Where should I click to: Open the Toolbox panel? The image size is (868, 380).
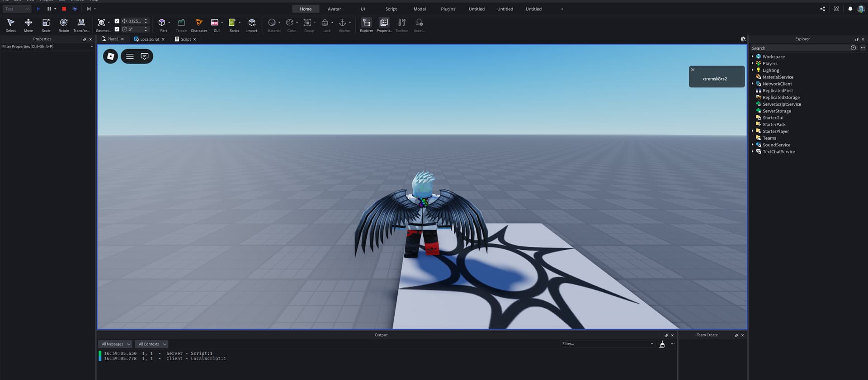[x=402, y=25]
